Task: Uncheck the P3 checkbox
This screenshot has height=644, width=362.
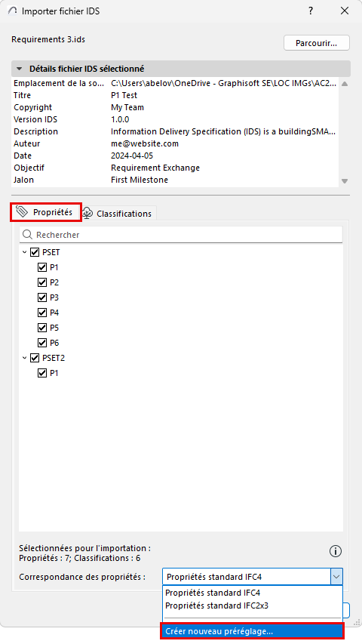Action: 42,297
